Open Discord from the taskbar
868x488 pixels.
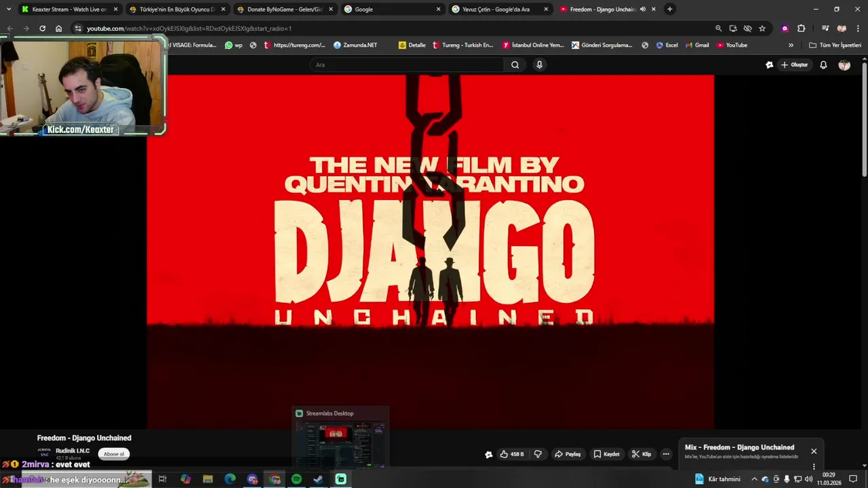pos(252,479)
